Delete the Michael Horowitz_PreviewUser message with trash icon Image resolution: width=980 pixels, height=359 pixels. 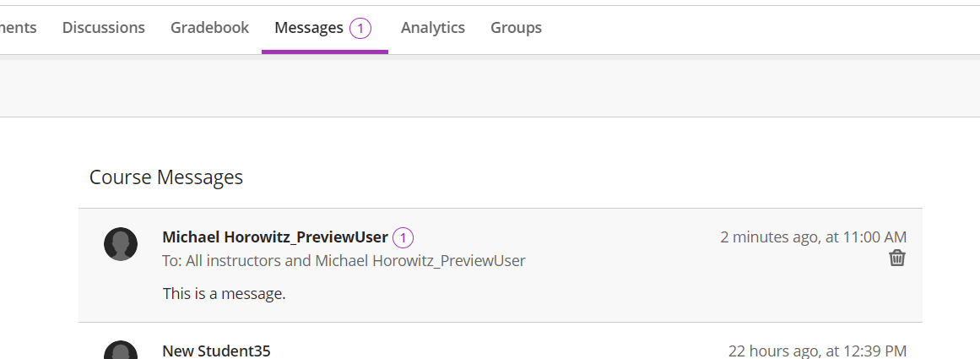pos(897,258)
